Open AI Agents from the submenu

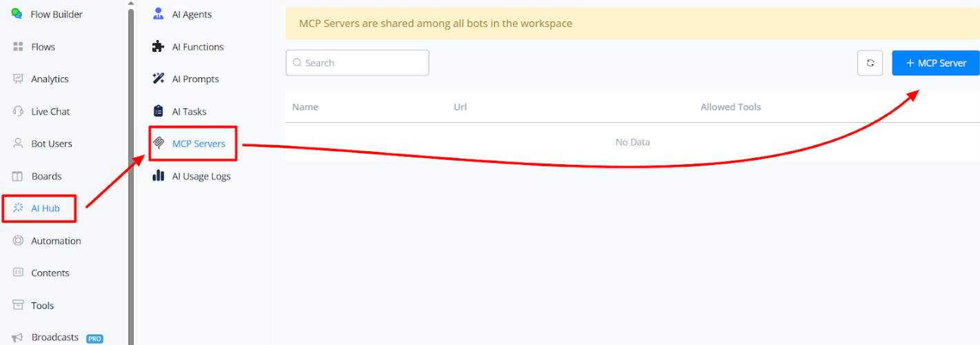191,14
